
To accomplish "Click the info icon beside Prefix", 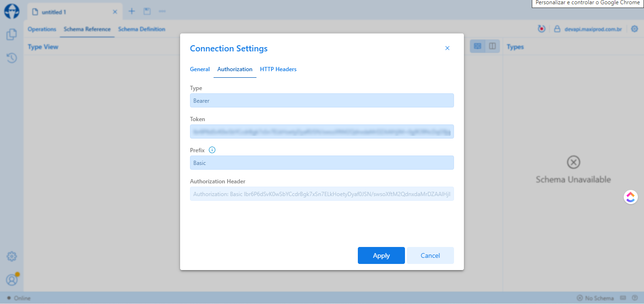I will 212,150.
